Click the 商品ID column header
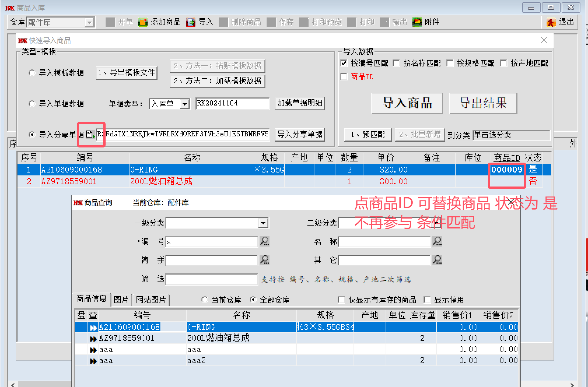The height and width of the screenshot is (387, 588). tap(507, 158)
